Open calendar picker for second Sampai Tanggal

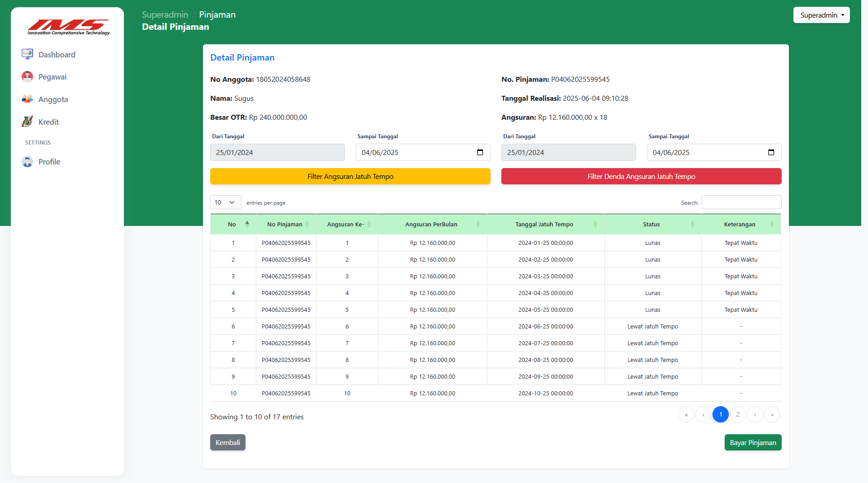[771, 152]
